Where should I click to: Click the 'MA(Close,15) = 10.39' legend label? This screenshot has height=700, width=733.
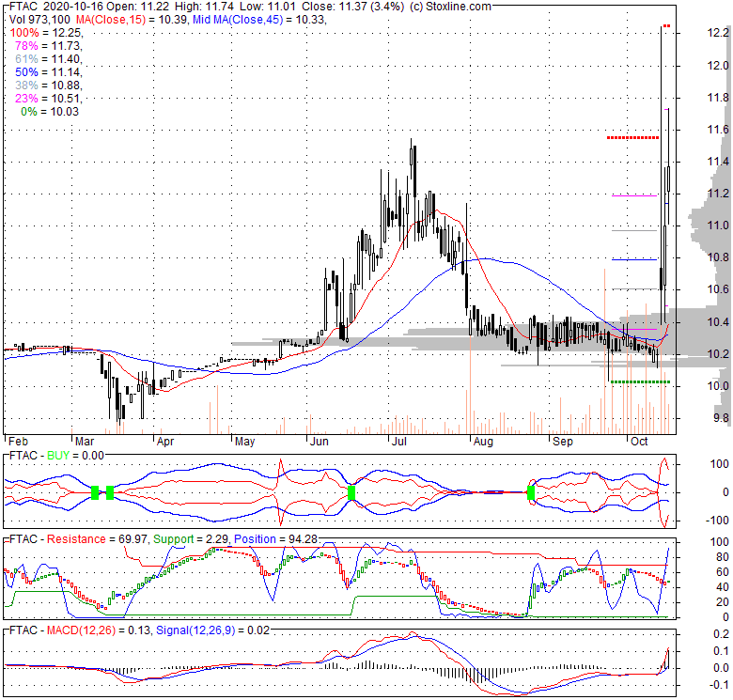point(130,20)
